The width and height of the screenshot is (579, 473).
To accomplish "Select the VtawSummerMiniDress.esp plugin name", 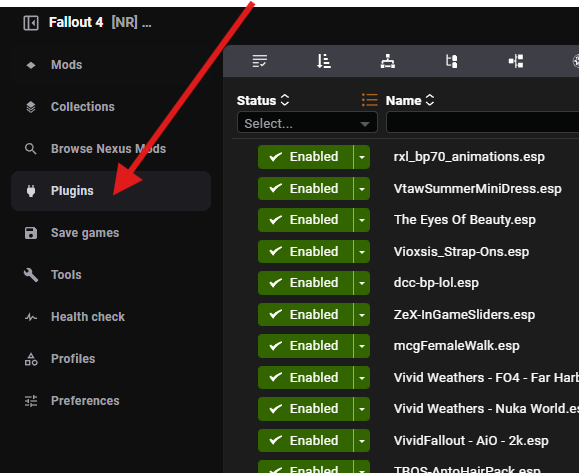I will (477, 189).
